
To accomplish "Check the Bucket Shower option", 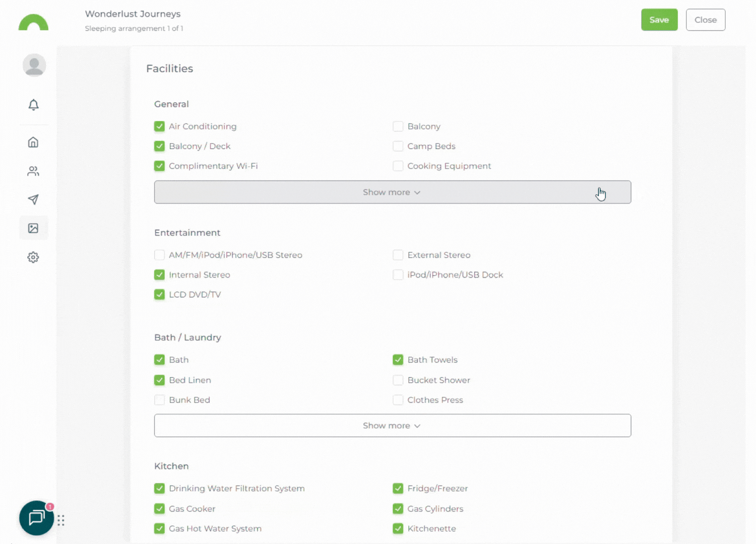I will (398, 380).
